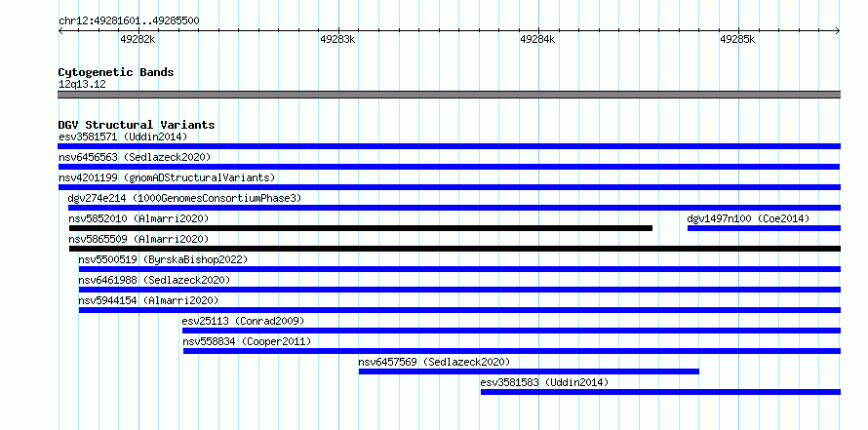Click the DGV Structural Variants track title
This screenshot has width=868, height=430.
pyautogui.click(x=137, y=125)
